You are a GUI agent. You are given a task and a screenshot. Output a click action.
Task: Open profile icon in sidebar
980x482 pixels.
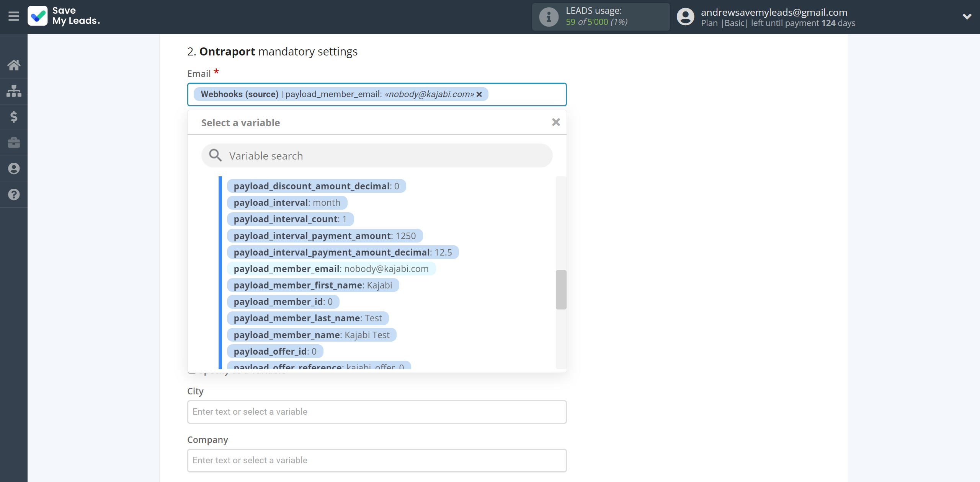14,169
